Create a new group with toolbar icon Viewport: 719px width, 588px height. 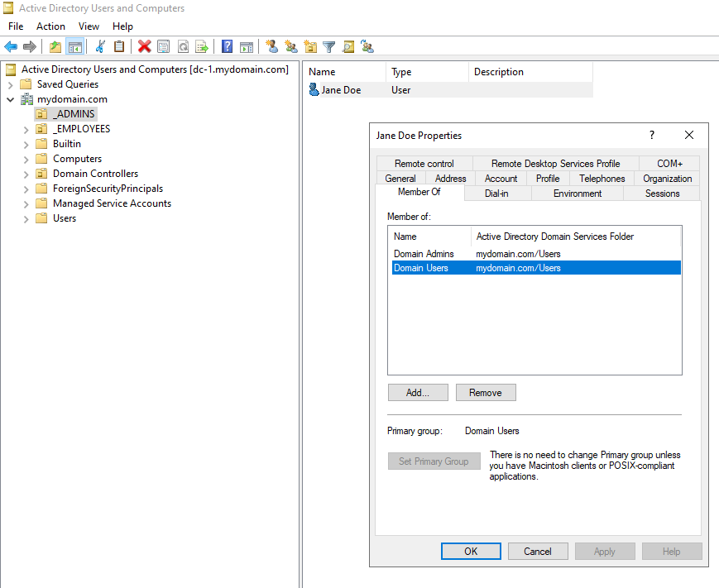291,46
